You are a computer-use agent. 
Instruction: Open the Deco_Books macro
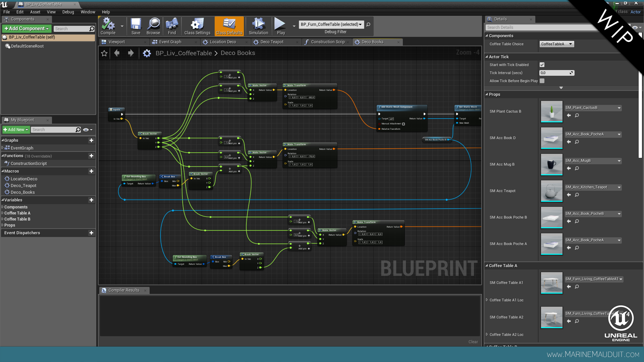(22, 192)
